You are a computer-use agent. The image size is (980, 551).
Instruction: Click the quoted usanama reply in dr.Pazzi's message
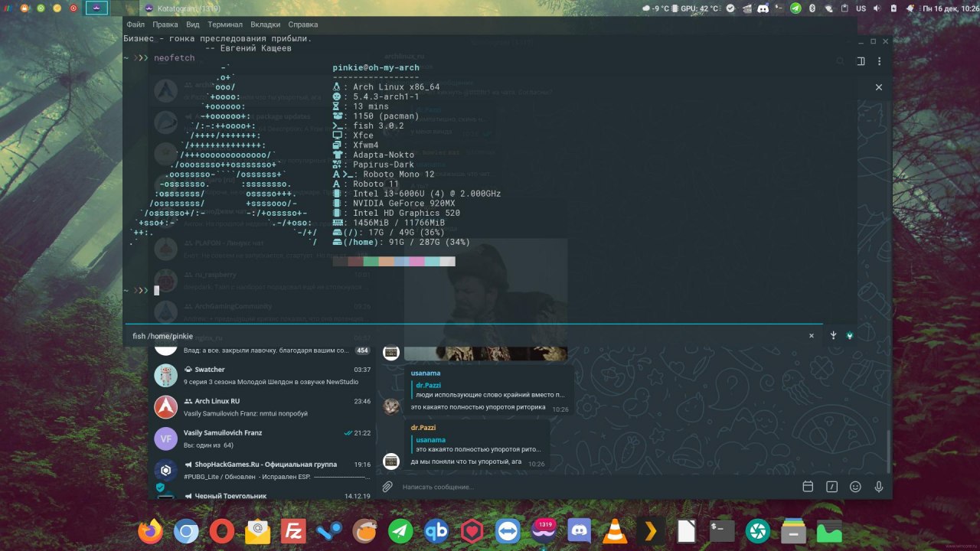tap(478, 445)
